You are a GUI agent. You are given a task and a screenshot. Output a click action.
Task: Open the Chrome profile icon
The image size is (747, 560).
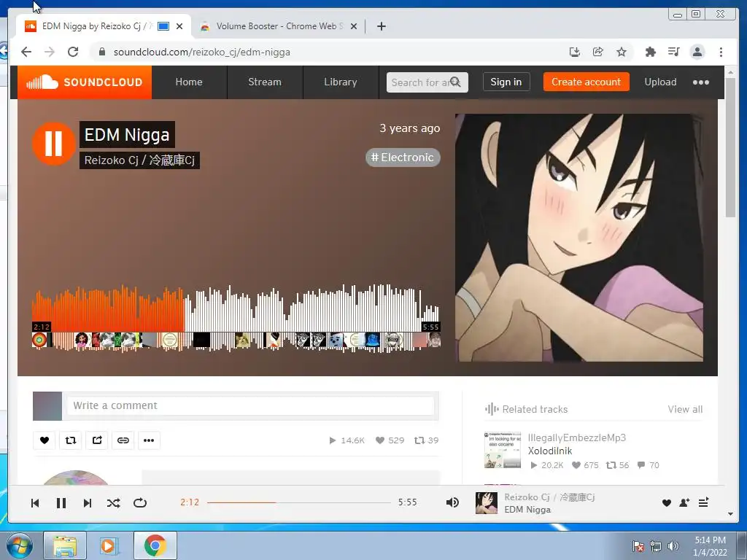coord(697,52)
